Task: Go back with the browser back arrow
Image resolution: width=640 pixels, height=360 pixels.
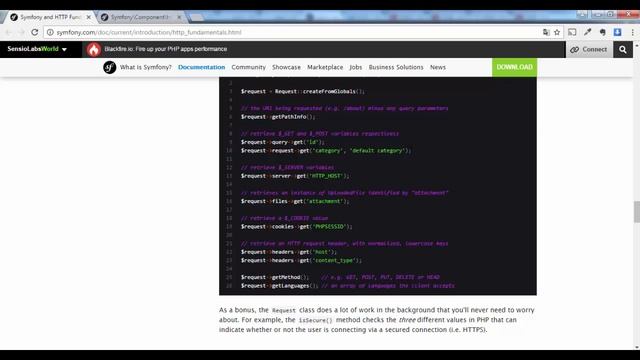Action: [9, 32]
